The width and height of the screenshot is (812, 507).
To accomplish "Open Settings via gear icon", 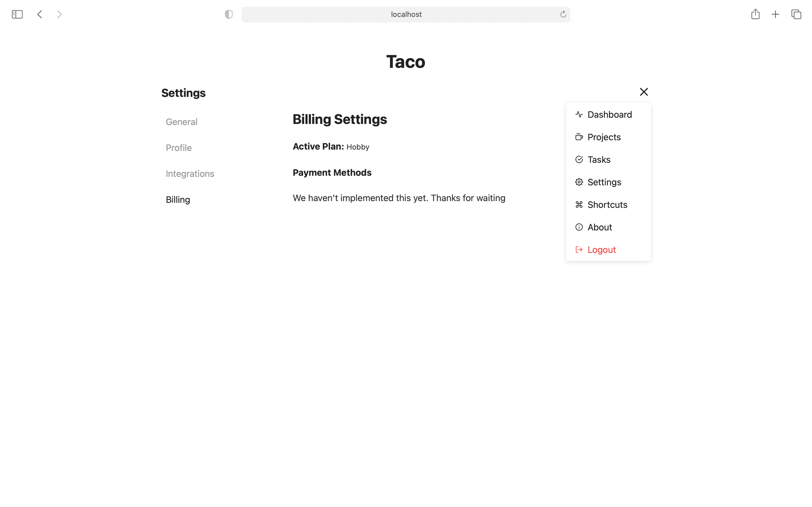I will tap(579, 182).
